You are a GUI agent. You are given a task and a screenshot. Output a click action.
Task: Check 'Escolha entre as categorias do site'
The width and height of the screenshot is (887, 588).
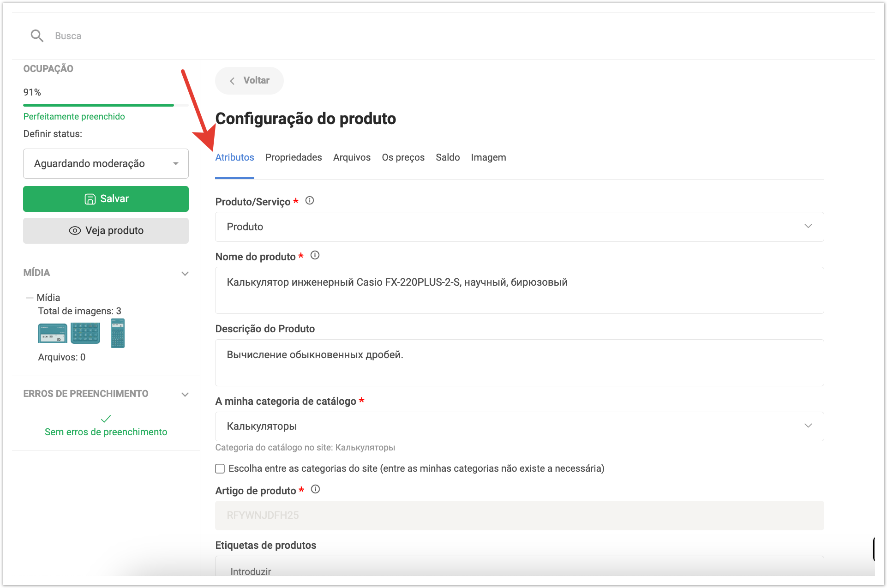[220, 468]
